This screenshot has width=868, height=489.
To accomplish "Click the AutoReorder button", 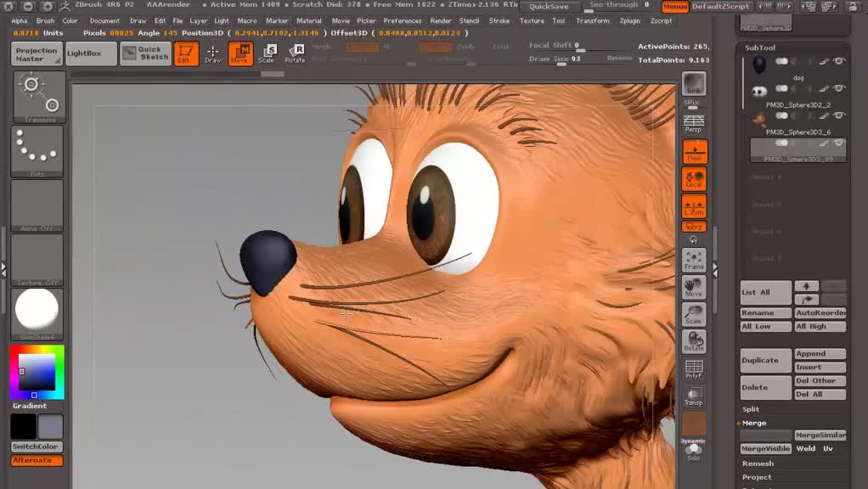I will pyautogui.click(x=820, y=313).
